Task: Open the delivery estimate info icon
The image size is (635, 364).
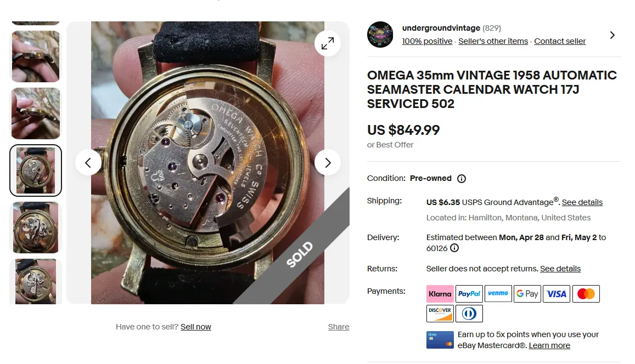Action: (x=454, y=248)
